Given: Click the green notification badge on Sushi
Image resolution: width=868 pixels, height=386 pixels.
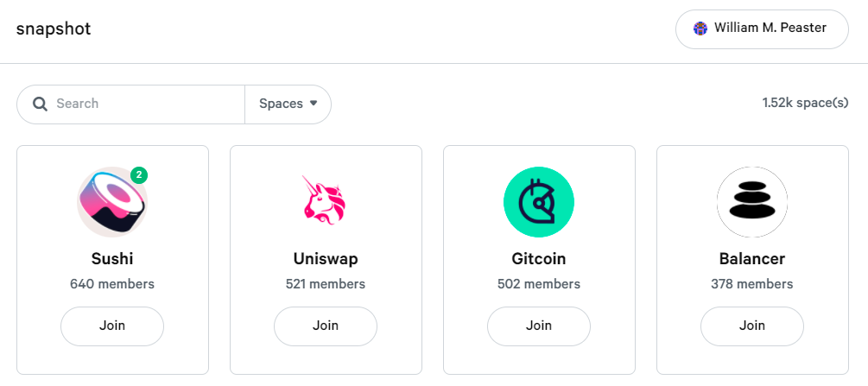Looking at the screenshot, I should coord(139,175).
